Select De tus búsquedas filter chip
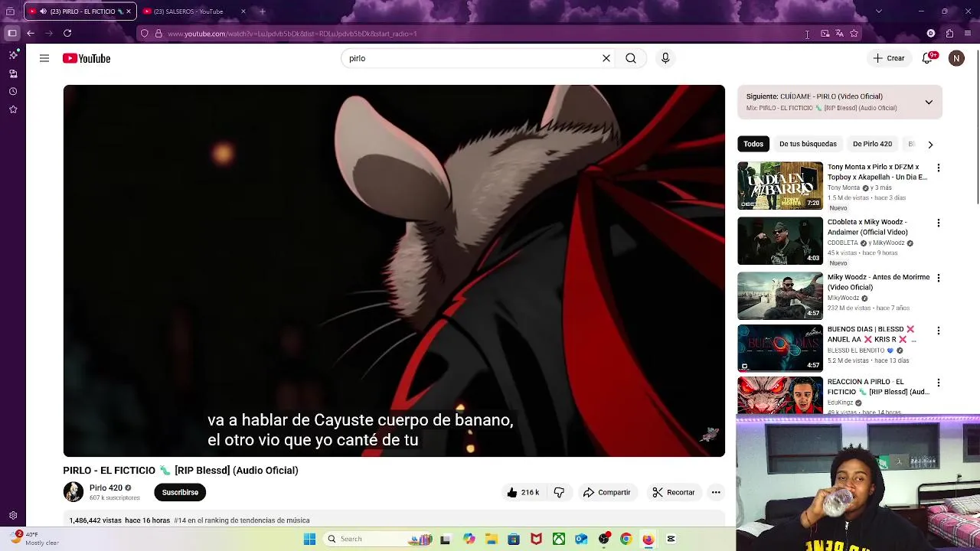980x551 pixels. [x=808, y=144]
